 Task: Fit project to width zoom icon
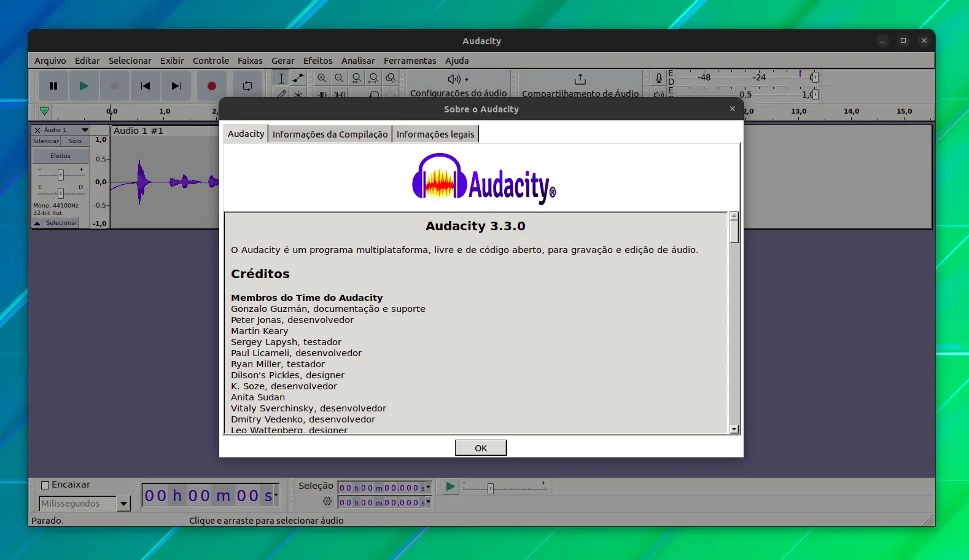[x=373, y=78]
